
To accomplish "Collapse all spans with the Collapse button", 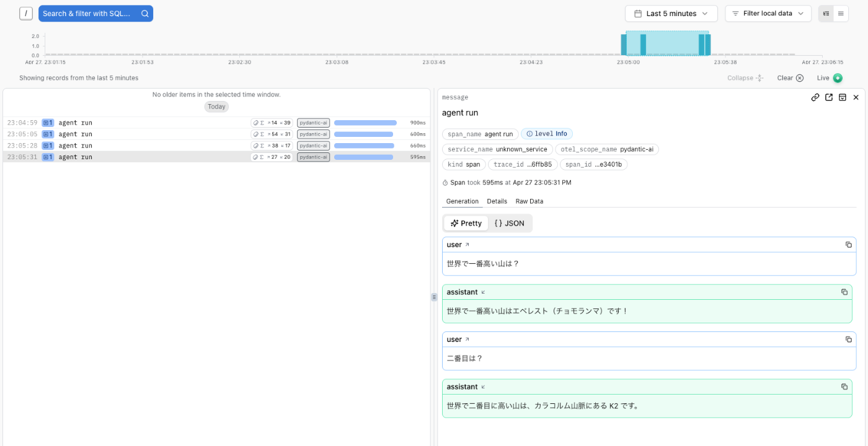I will pos(745,78).
